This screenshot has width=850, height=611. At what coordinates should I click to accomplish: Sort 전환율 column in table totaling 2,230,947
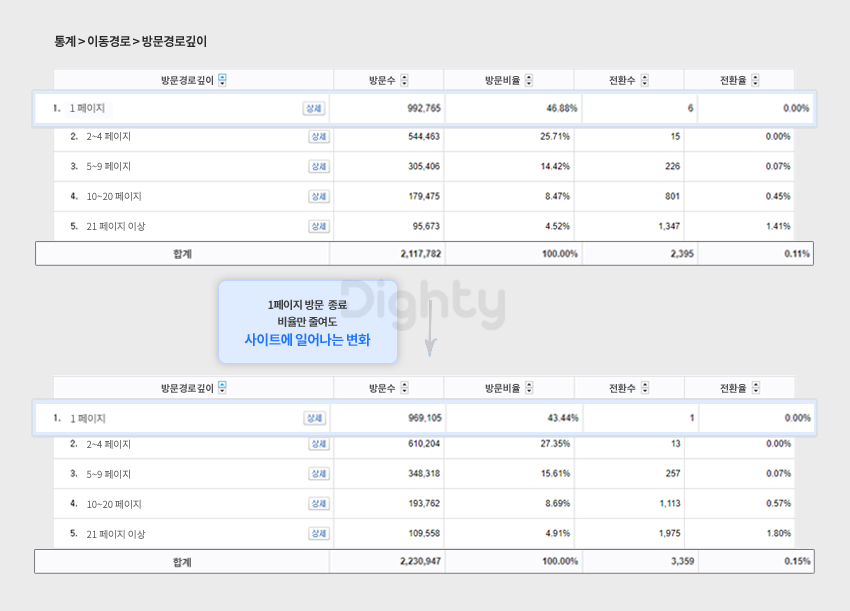point(756,388)
